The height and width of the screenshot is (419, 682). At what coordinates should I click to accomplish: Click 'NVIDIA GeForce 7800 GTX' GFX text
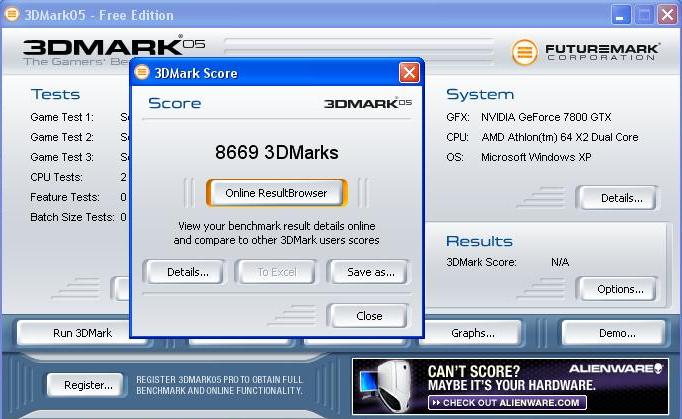[546, 117]
